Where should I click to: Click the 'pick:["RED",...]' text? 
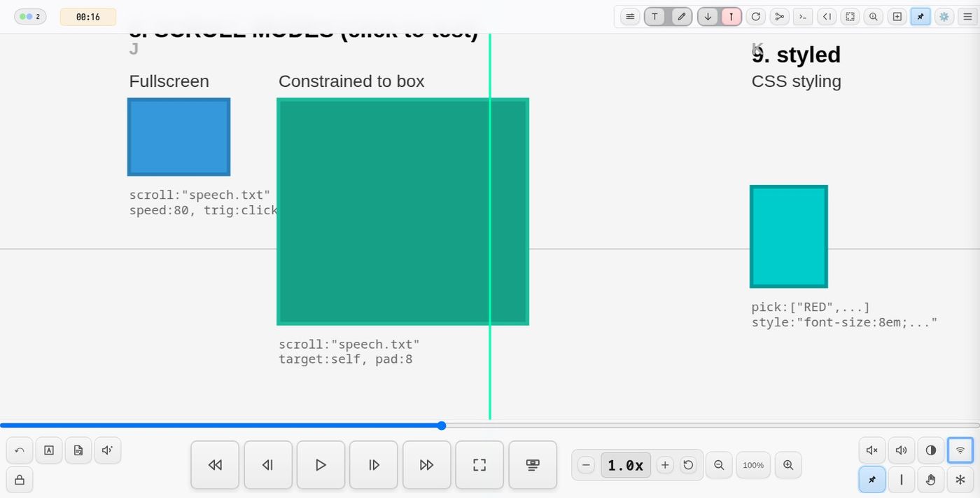pyautogui.click(x=811, y=307)
